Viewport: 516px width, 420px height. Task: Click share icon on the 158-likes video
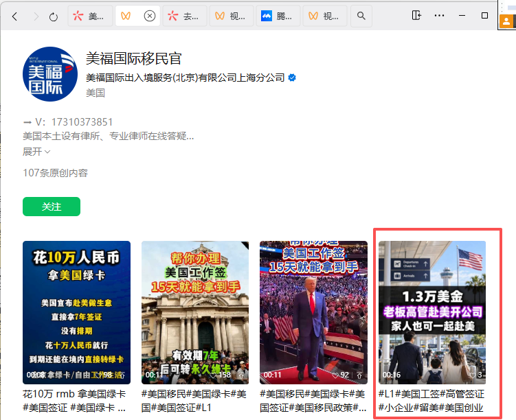(241, 375)
